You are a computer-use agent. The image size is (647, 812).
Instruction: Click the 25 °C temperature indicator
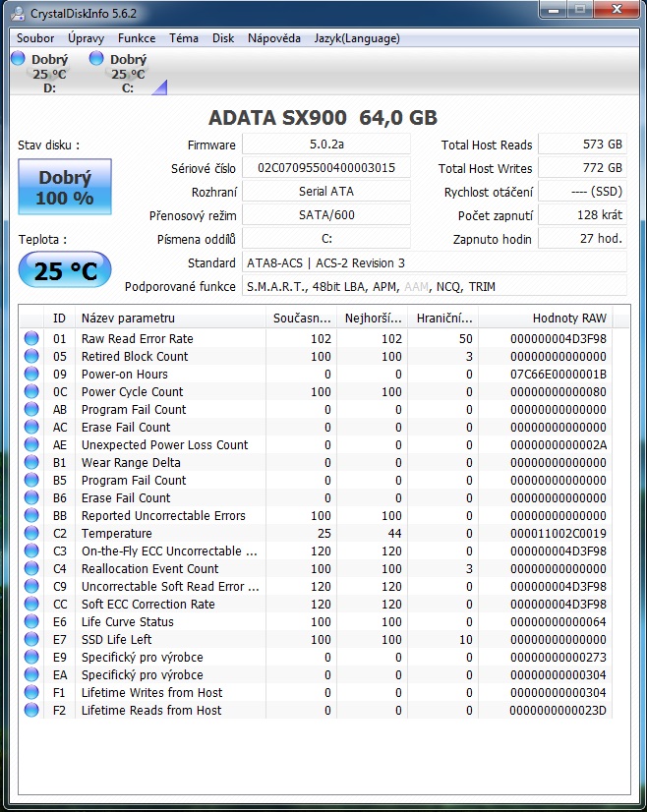click(65, 269)
